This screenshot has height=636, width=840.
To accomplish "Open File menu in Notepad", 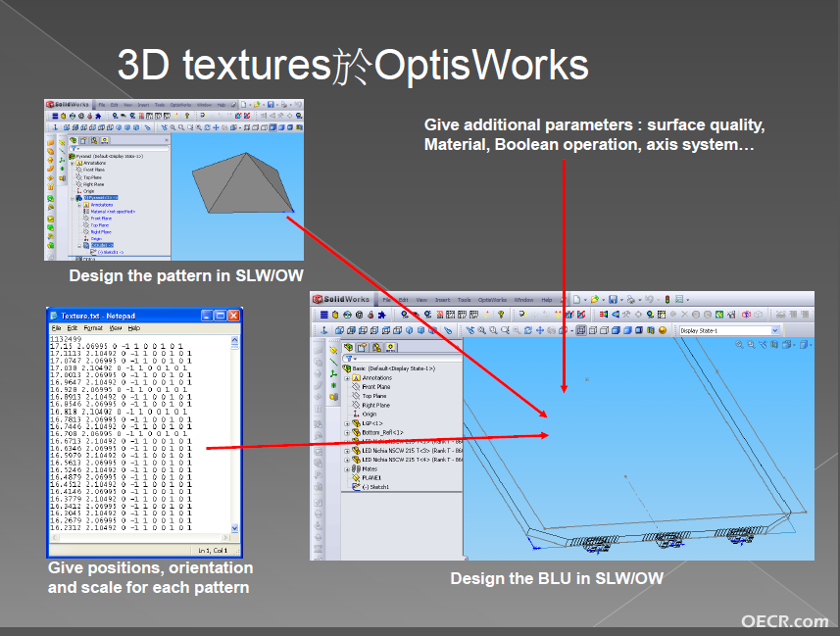I will point(56,328).
